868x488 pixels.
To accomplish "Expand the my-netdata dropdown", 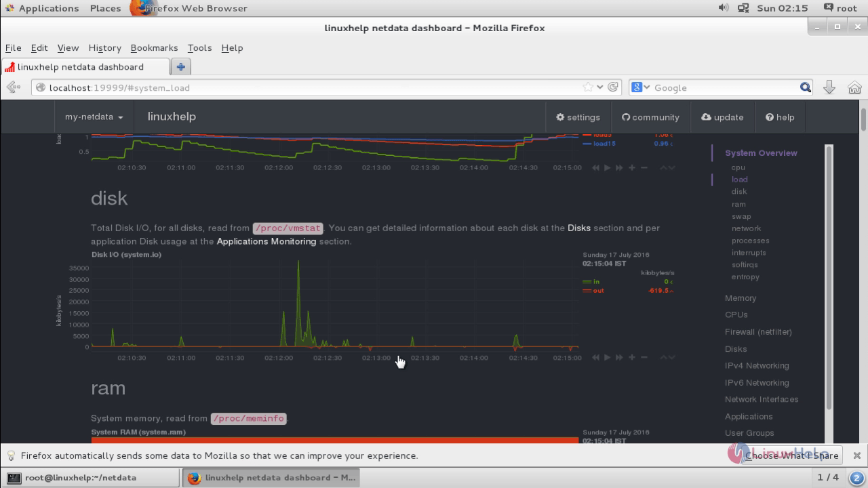I will coord(94,117).
